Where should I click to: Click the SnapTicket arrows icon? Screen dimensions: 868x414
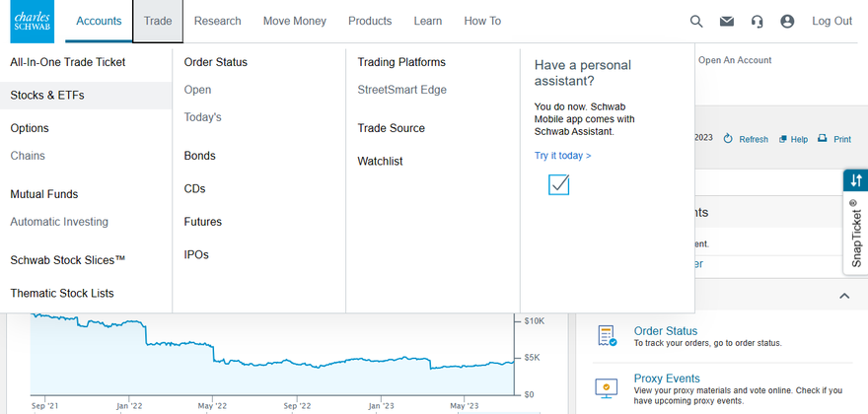pos(856,180)
